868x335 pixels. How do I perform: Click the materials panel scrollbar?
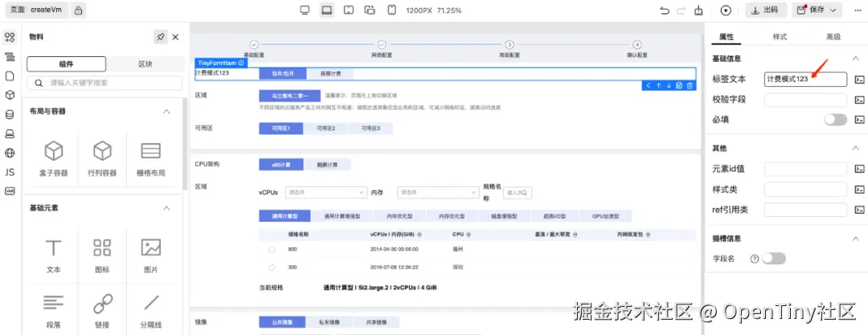[184, 145]
